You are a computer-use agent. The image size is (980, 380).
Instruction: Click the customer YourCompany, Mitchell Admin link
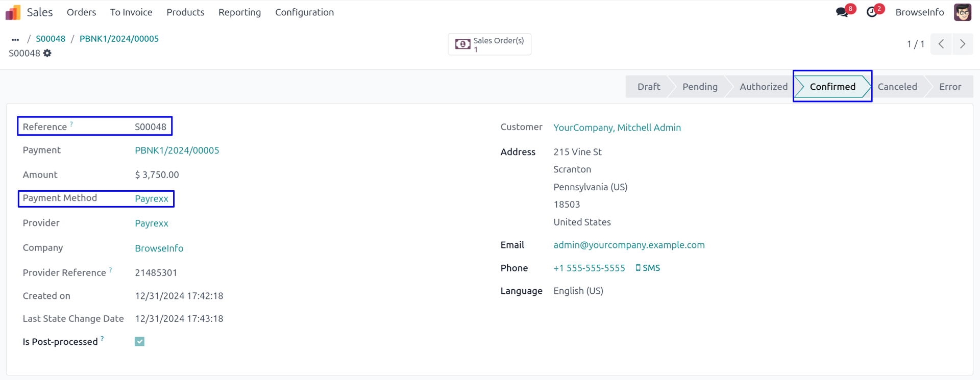[x=617, y=128]
